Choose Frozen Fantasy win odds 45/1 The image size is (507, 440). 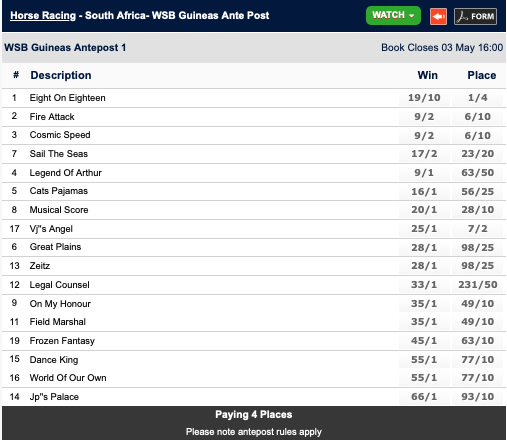(424, 341)
